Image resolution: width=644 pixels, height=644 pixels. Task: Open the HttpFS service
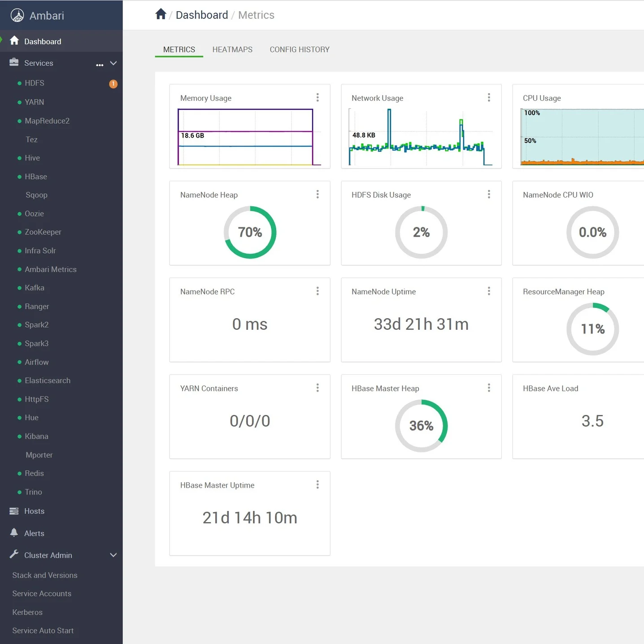tap(37, 399)
